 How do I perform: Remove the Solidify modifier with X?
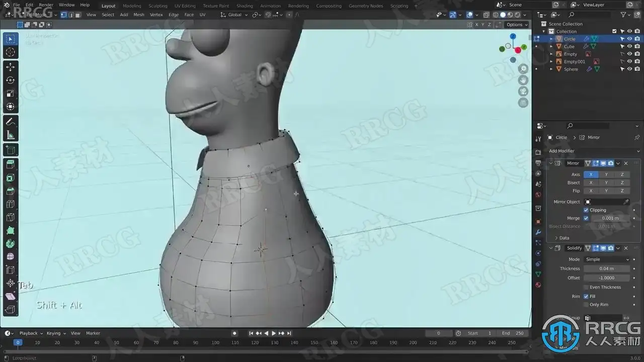click(x=626, y=248)
